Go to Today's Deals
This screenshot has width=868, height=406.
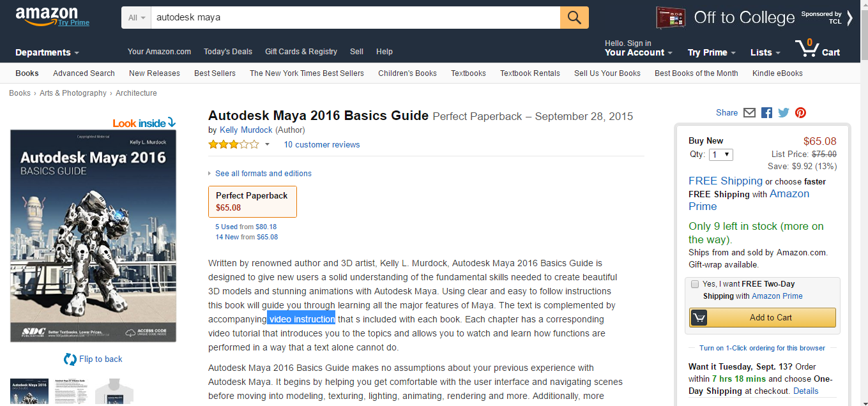point(228,52)
